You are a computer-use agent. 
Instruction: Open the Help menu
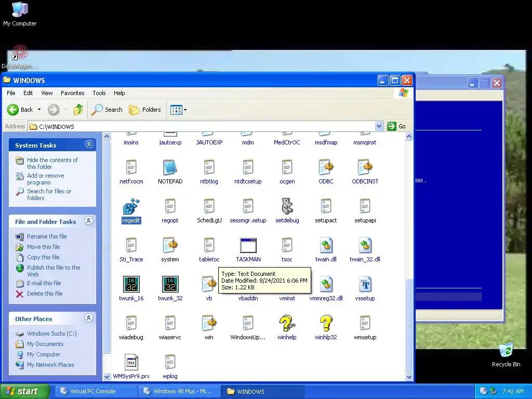click(x=119, y=93)
